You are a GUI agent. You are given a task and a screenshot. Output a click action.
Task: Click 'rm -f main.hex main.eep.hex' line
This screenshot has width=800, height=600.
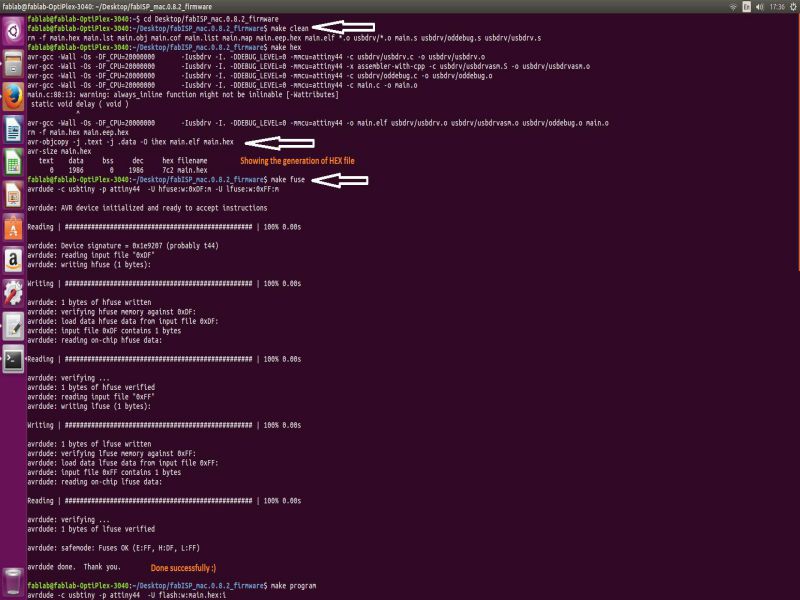click(78, 132)
